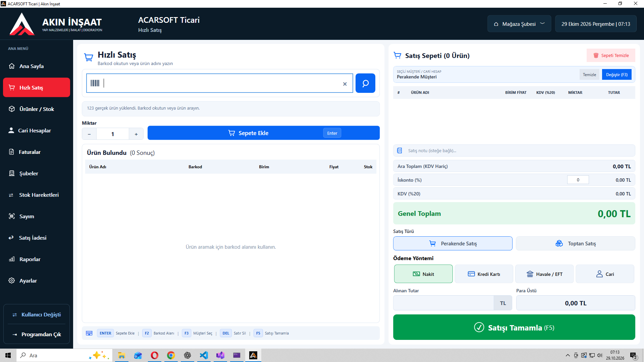Click the Stok column header

[x=368, y=167]
